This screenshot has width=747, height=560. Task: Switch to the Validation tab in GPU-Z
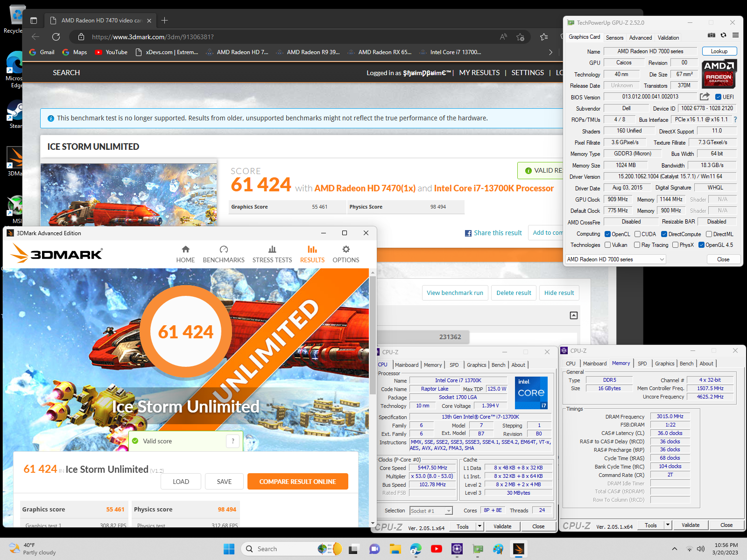[x=668, y=38]
